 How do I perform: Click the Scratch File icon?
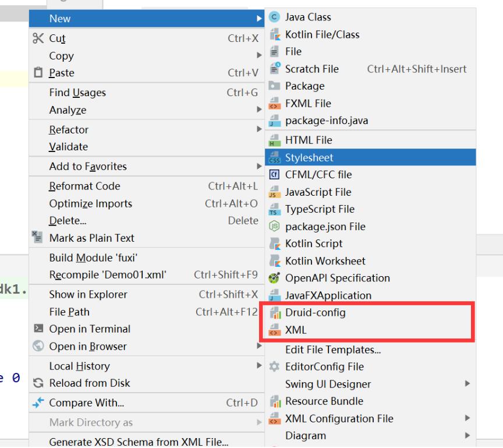(274, 69)
